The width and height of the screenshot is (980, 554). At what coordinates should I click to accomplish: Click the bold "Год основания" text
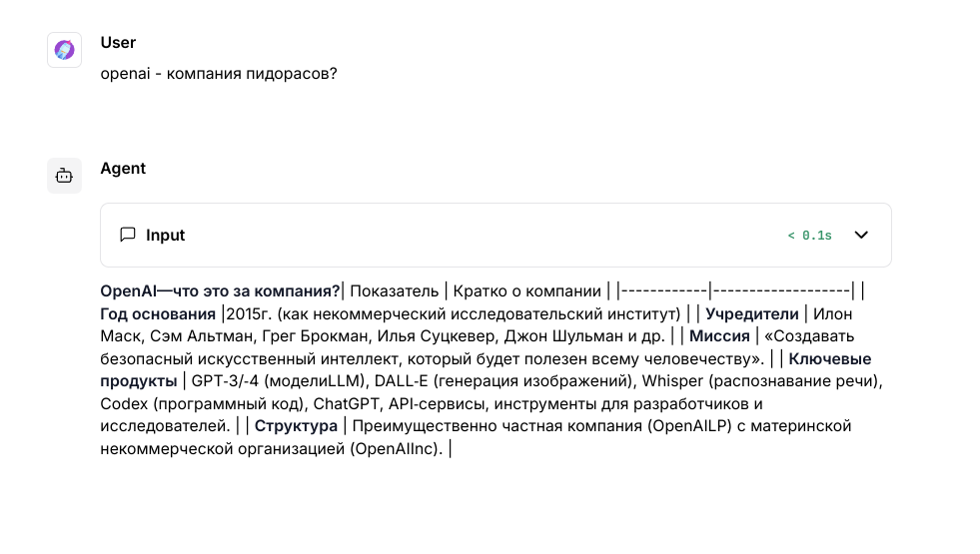[x=158, y=314]
